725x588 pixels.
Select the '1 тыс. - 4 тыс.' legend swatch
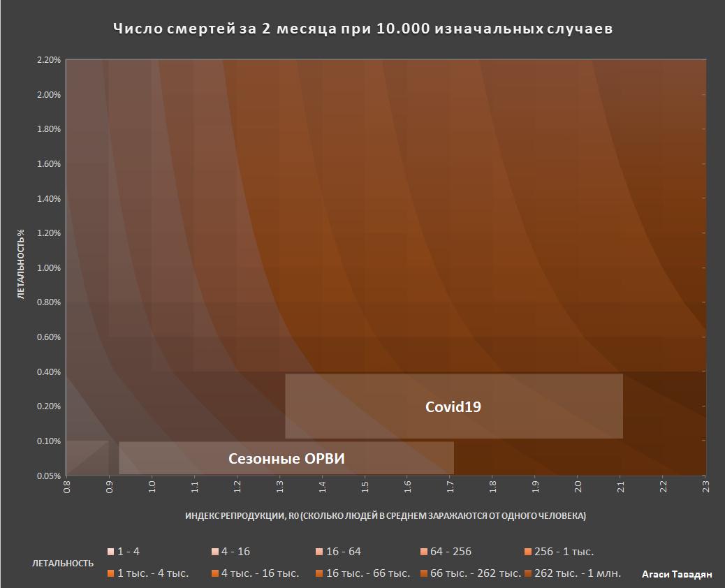pos(110,573)
